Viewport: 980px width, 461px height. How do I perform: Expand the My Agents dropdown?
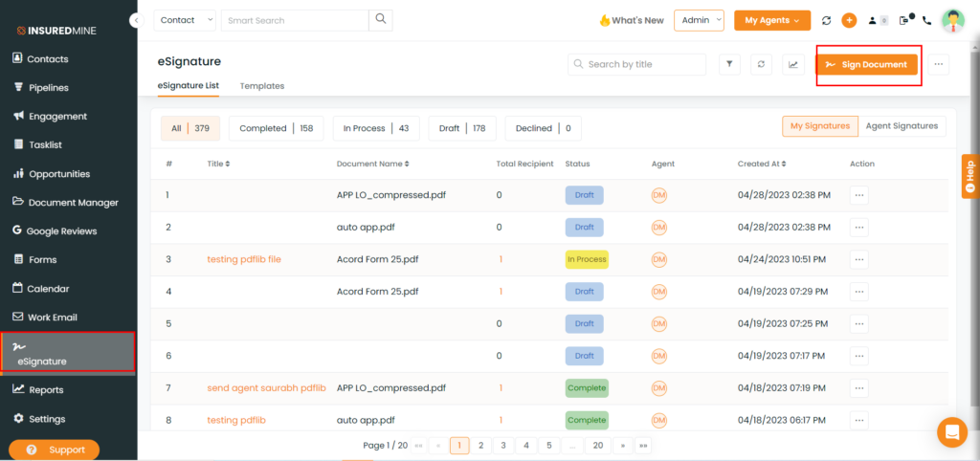772,20
